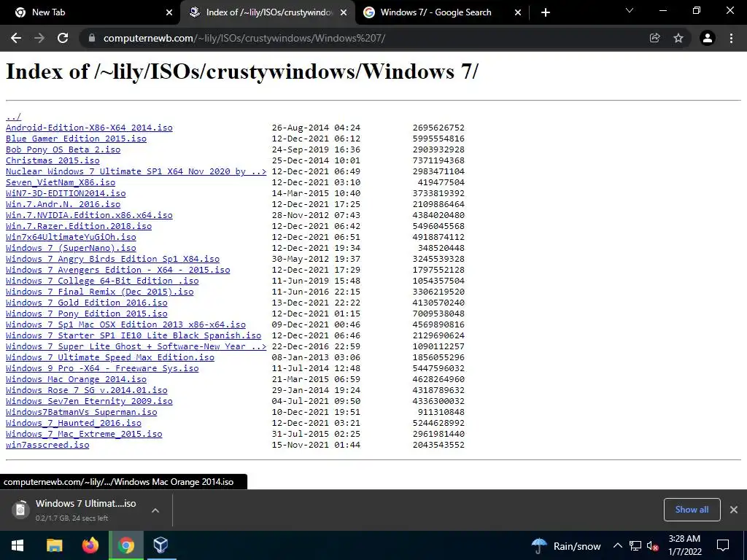Image resolution: width=747 pixels, height=560 pixels.
Task: Expand the download item options chevron
Action: [x=155, y=510]
